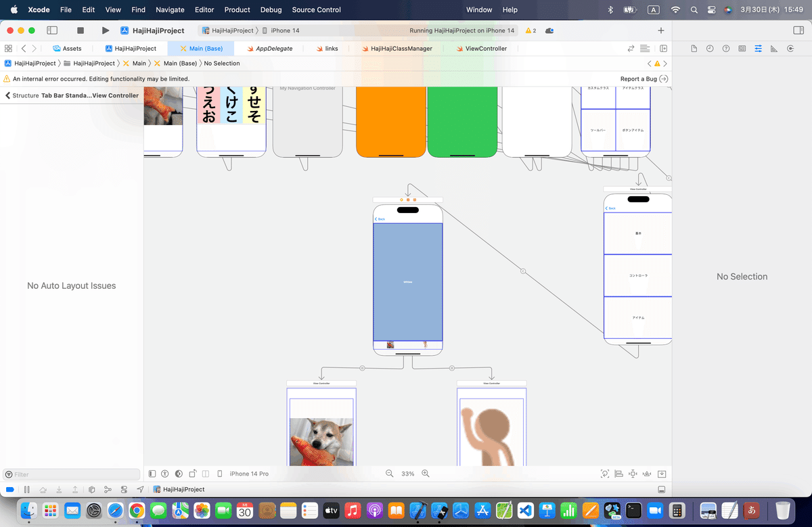
Task: Open the Add New Constraints menu
Action: click(633, 474)
